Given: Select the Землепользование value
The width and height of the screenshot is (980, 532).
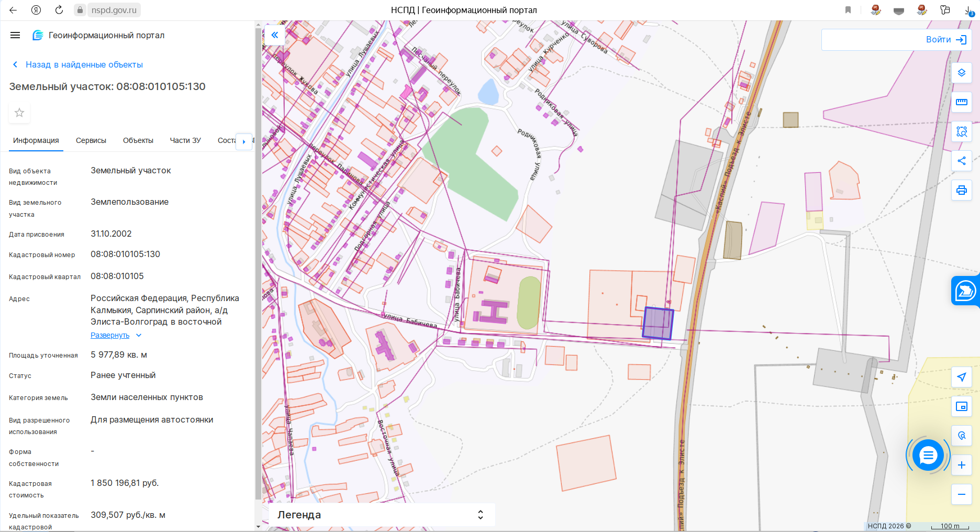Looking at the screenshot, I should 129,202.
